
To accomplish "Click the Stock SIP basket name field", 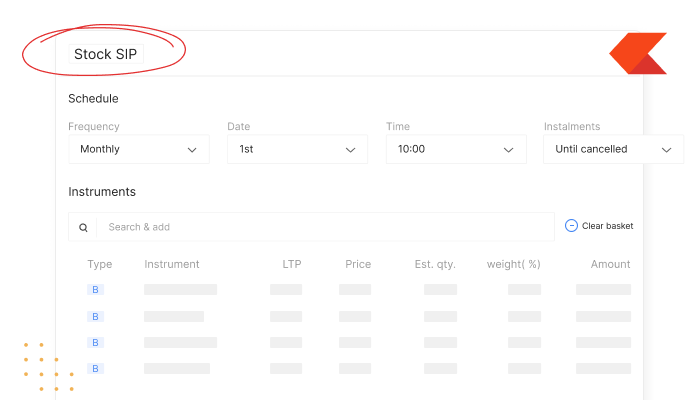I will click(106, 54).
